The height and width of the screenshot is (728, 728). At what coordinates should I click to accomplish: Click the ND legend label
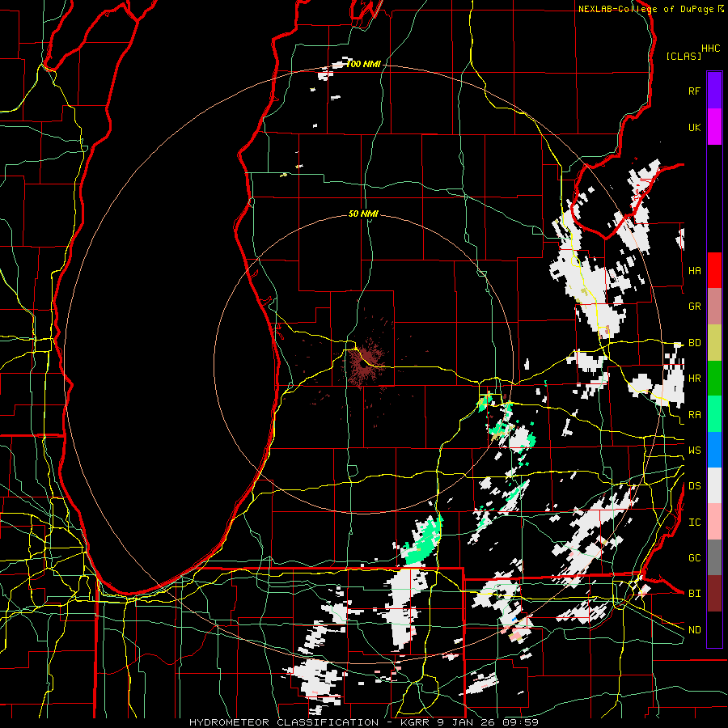[694, 630]
